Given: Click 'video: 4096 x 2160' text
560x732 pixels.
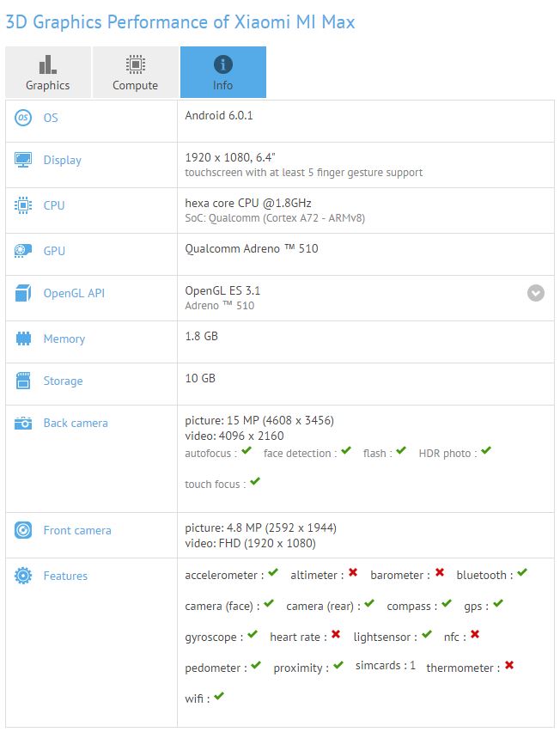Looking at the screenshot, I should (234, 436).
